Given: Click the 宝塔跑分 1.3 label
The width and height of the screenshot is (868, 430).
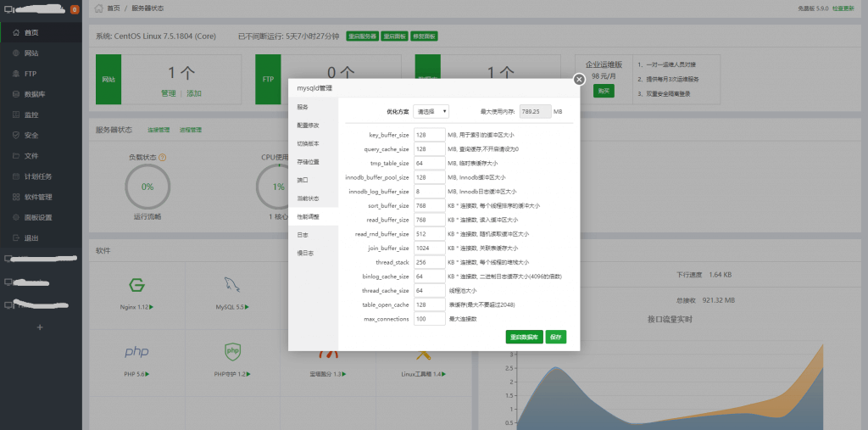Looking at the screenshot, I should pyautogui.click(x=328, y=374).
